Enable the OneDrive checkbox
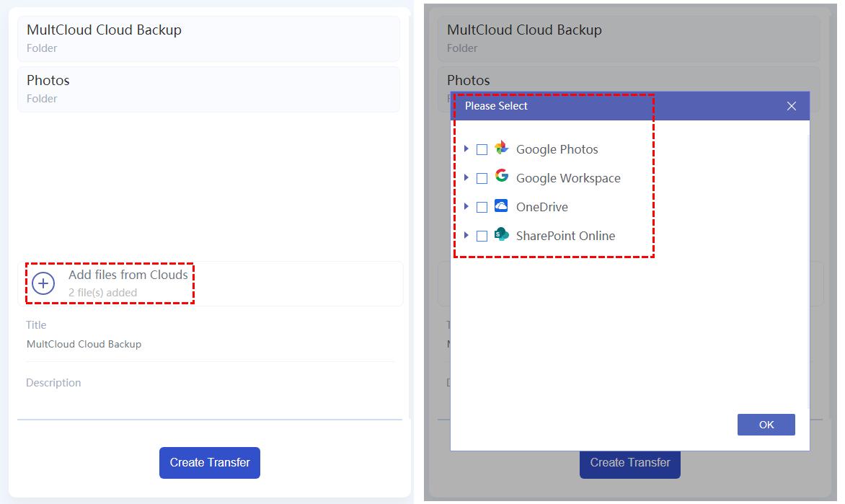The height and width of the screenshot is (504, 845). pos(482,207)
